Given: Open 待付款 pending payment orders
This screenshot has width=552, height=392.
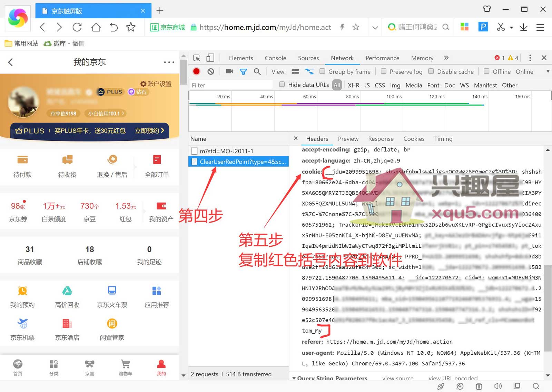Looking at the screenshot, I should (22, 167).
